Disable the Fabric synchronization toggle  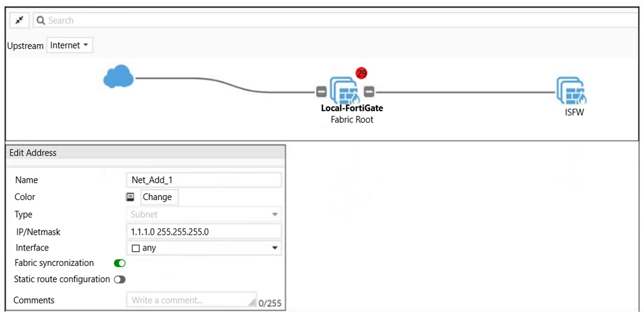click(119, 263)
